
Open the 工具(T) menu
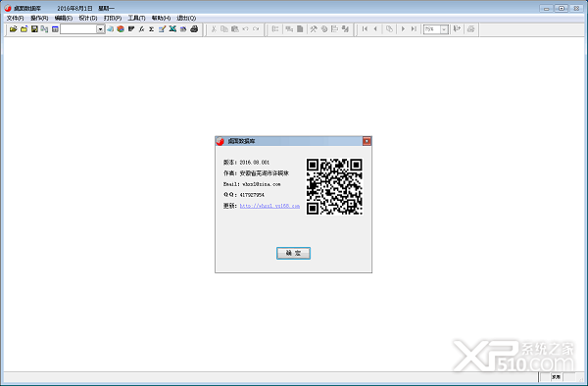pos(136,18)
